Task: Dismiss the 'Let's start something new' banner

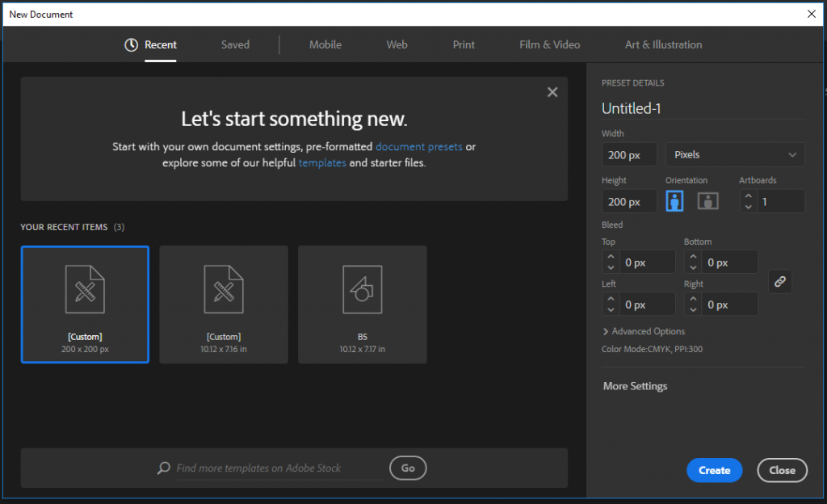Action: [x=552, y=92]
